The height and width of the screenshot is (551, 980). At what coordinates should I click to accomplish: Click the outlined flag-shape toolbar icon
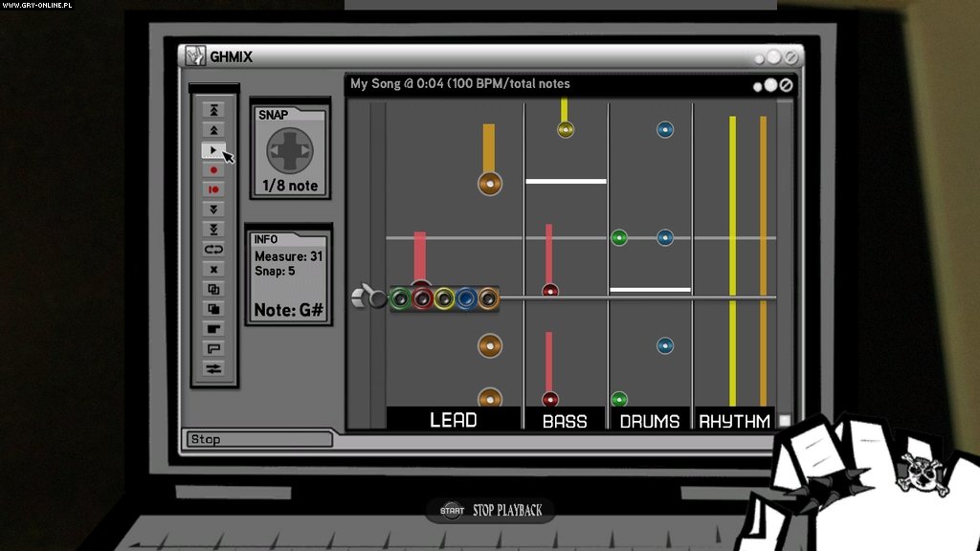point(213,348)
